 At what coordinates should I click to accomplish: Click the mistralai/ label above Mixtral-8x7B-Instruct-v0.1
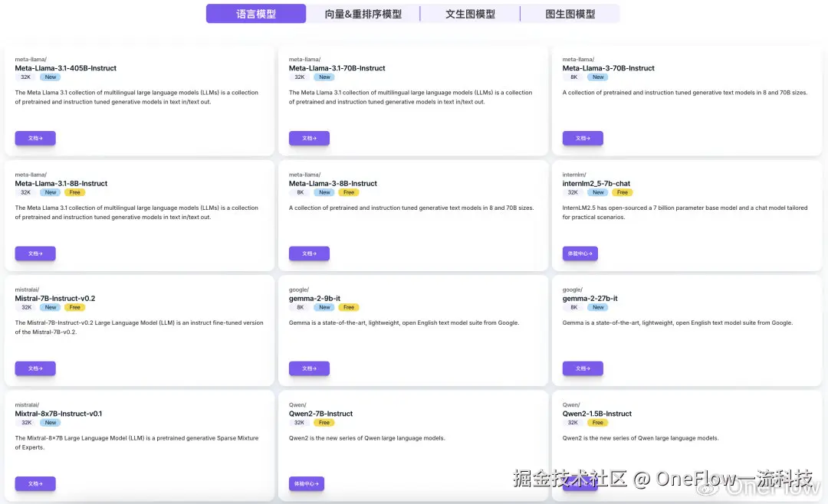click(x=27, y=404)
